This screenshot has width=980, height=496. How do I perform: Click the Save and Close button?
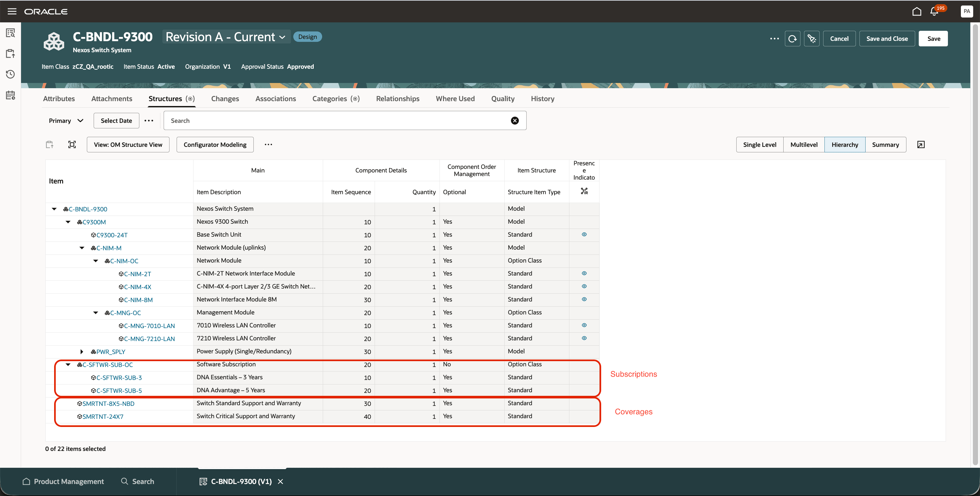tap(887, 39)
